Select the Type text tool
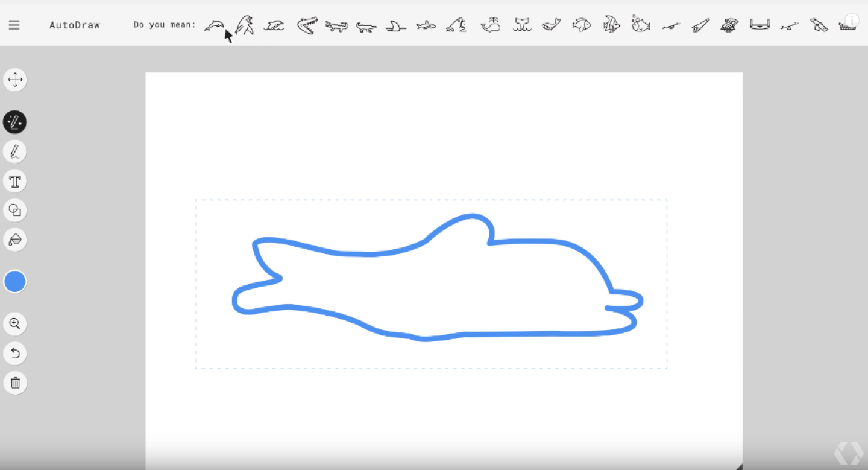The width and height of the screenshot is (868, 470). pos(14,180)
